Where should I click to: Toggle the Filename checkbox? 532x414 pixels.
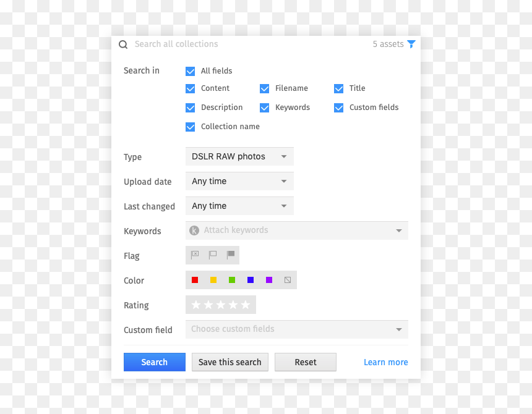[264, 88]
